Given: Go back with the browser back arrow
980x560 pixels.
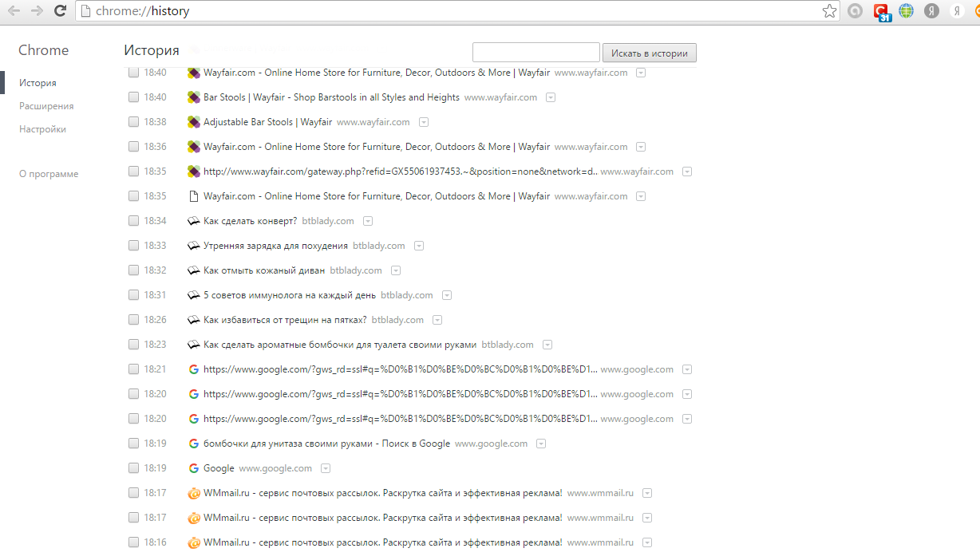Looking at the screenshot, I should coord(14,11).
